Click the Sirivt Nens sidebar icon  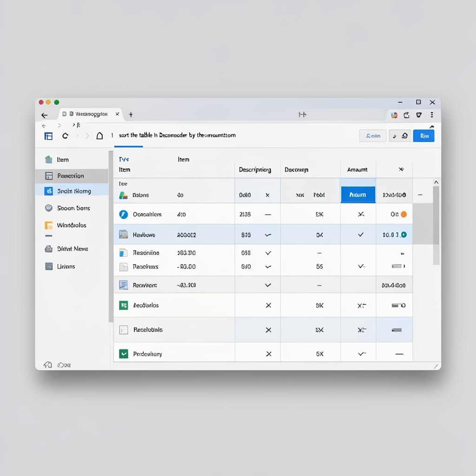pos(48,249)
